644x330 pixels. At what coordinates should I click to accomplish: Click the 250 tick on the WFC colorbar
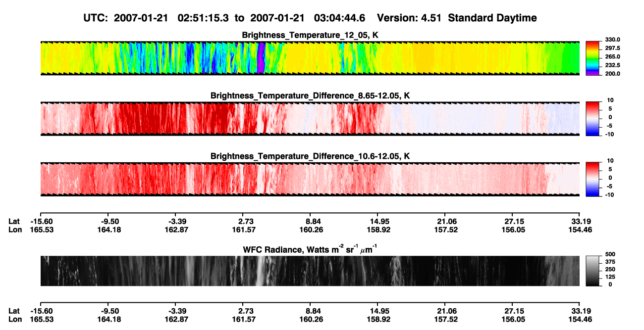point(610,269)
